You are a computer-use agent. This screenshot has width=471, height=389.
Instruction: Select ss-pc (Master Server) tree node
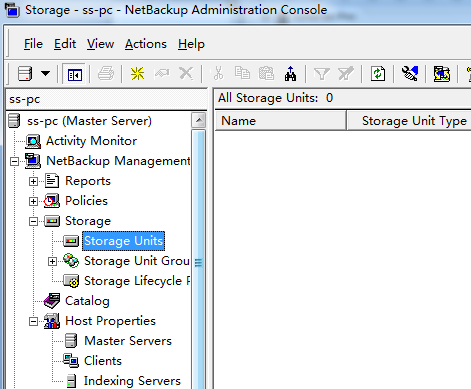coord(89,121)
